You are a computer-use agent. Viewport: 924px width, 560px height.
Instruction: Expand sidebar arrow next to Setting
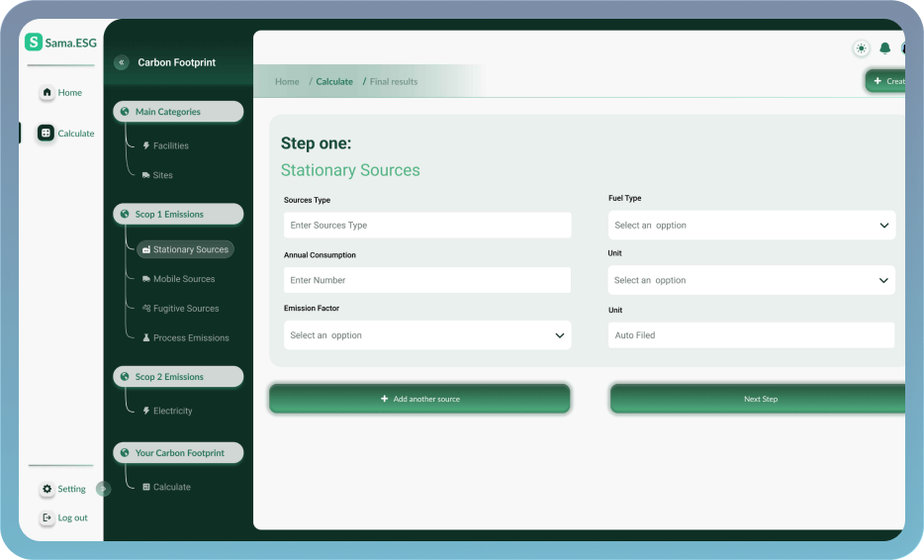103,489
